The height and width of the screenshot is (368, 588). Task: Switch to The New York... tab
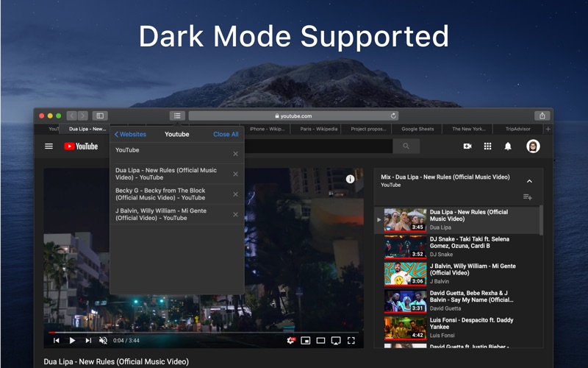(468, 129)
